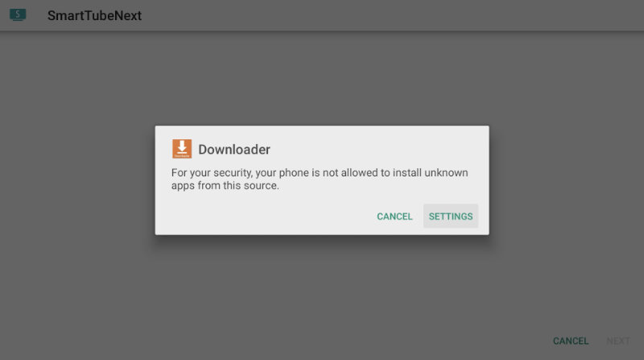The height and width of the screenshot is (360, 644).
Task: Click the SmartTubeNext app icon
Action: [x=18, y=14]
